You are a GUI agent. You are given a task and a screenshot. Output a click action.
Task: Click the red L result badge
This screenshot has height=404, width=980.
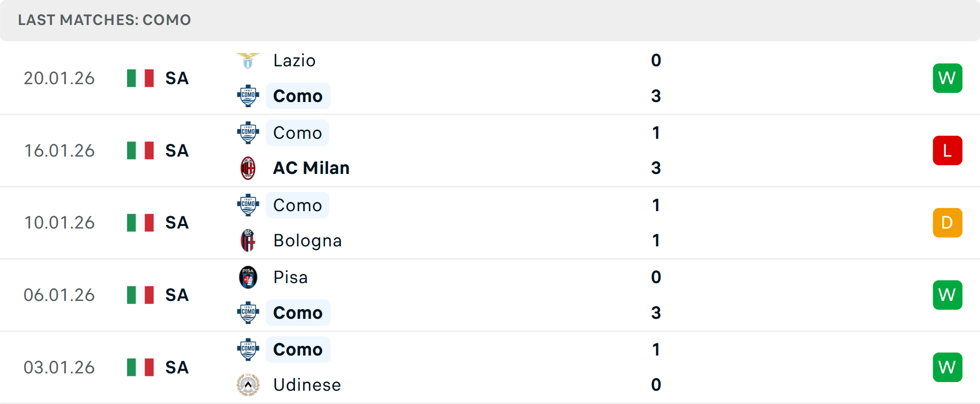[x=947, y=150]
